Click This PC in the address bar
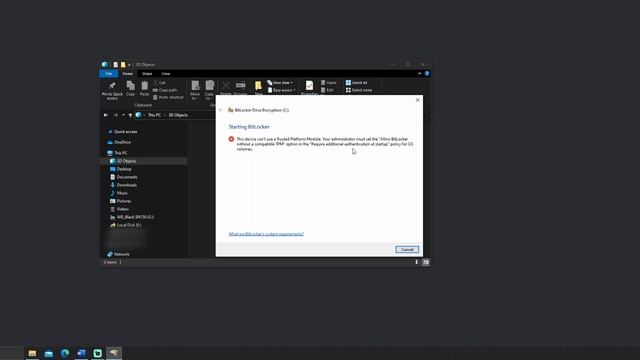The height and width of the screenshot is (360, 640). (154, 115)
